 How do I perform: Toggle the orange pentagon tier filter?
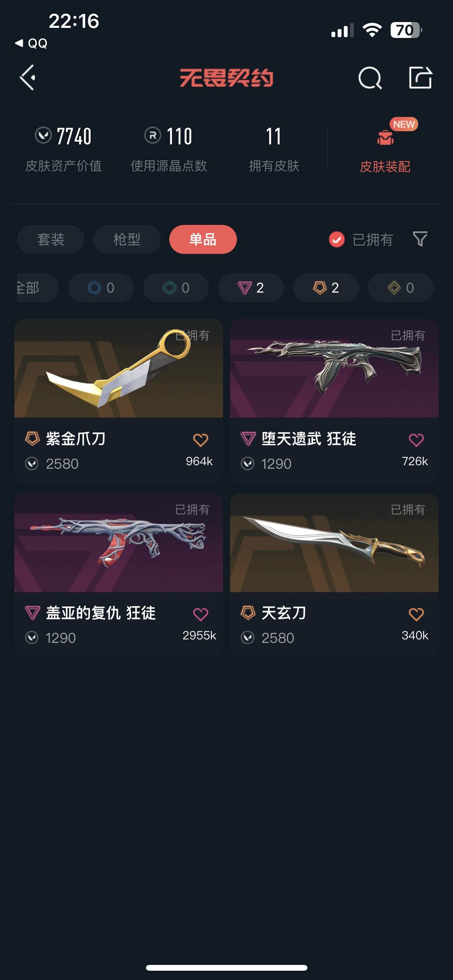[x=326, y=288]
